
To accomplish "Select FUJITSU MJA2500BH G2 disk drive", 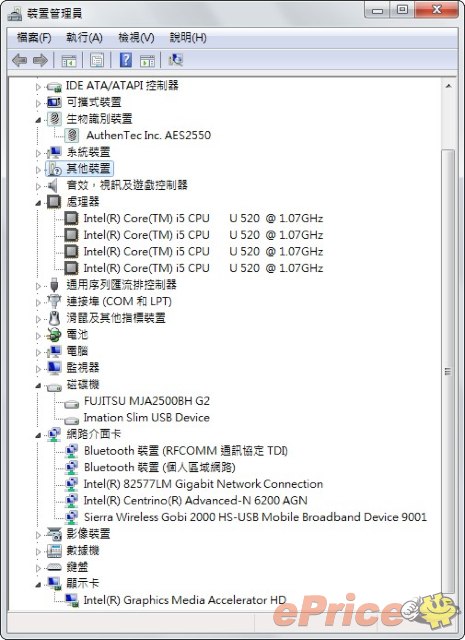I will [147, 401].
